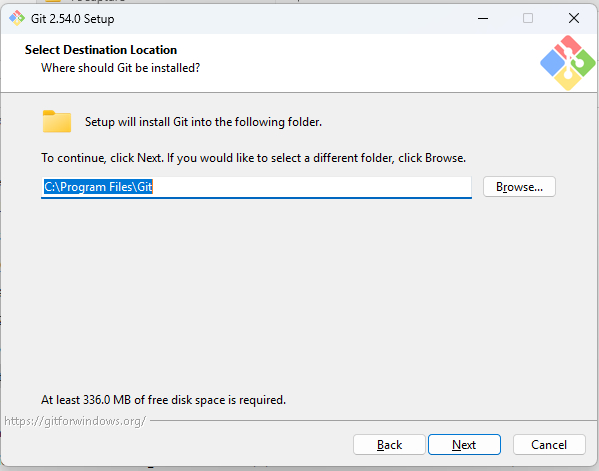Click the large Git logo in the header
599x471 pixels.
click(568, 63)
